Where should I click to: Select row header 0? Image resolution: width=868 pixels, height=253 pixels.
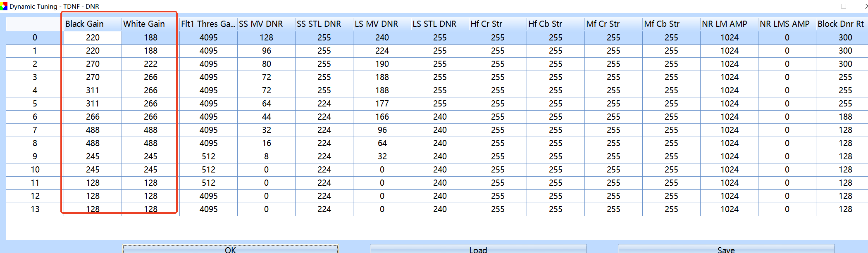coord(35,38)
